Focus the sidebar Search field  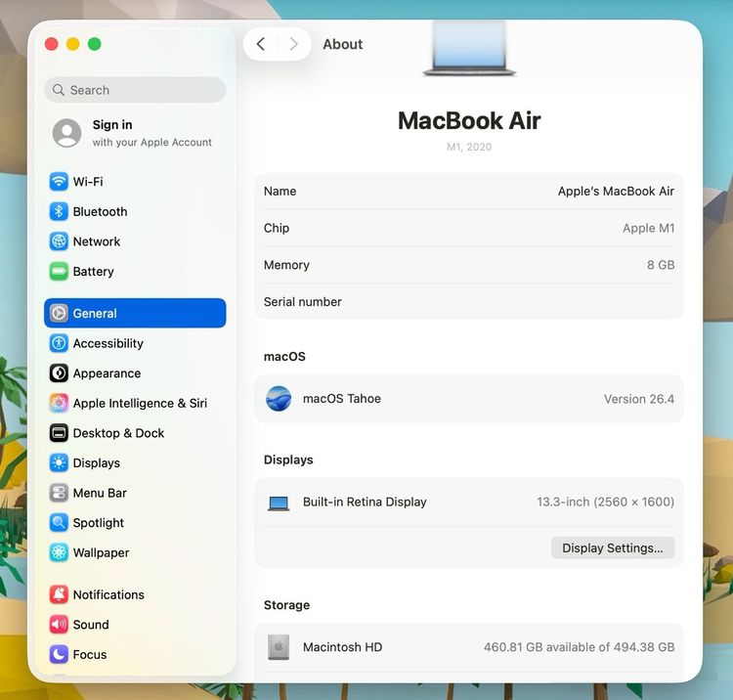point(135,90)
